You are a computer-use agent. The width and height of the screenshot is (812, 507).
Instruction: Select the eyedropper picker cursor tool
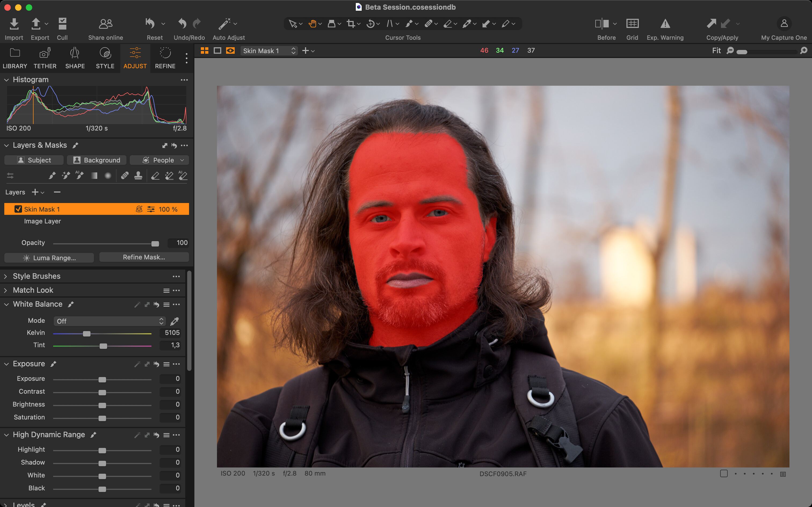(x=467, y=23)
